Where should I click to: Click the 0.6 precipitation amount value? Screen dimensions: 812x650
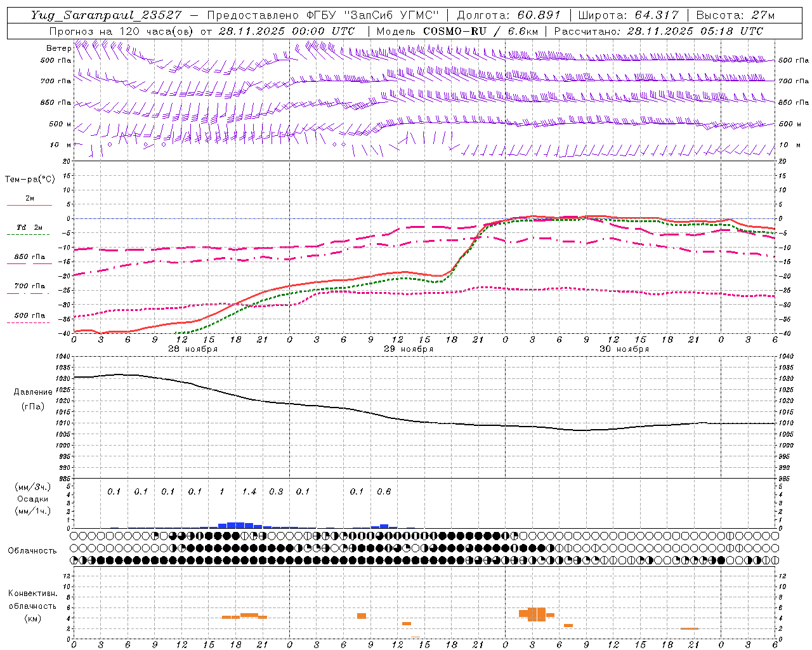click(384, 491)
